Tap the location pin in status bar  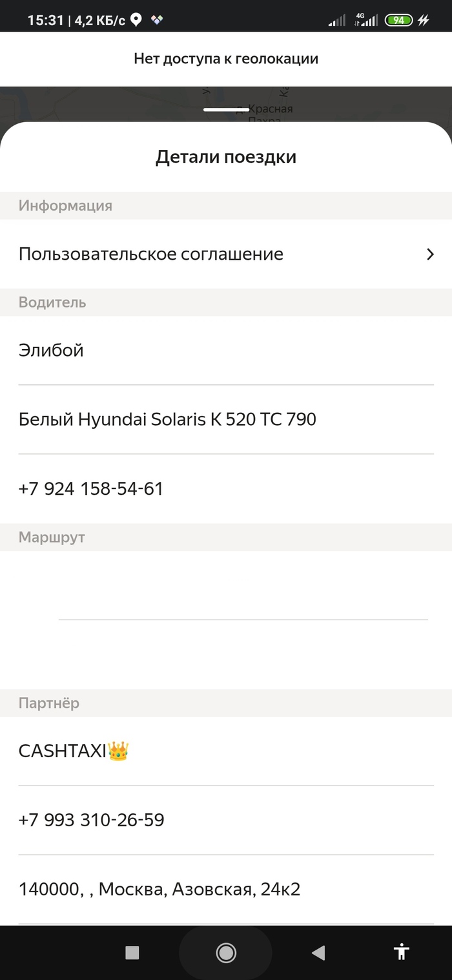tap(136, 20)
